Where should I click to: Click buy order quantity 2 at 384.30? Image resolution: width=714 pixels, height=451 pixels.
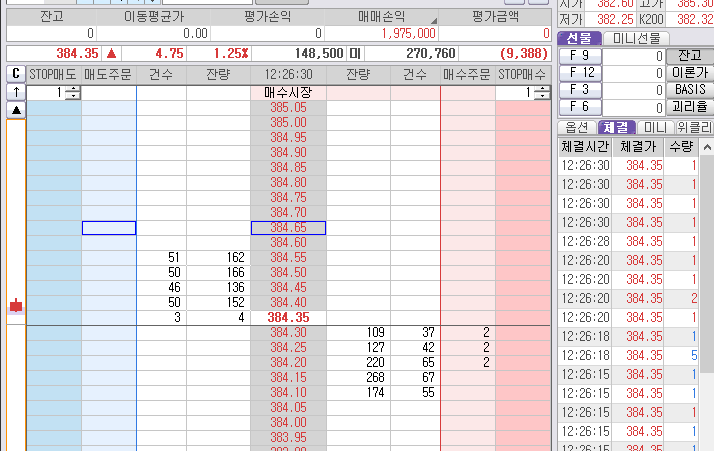pyautogui.click(x=468, y=333)
